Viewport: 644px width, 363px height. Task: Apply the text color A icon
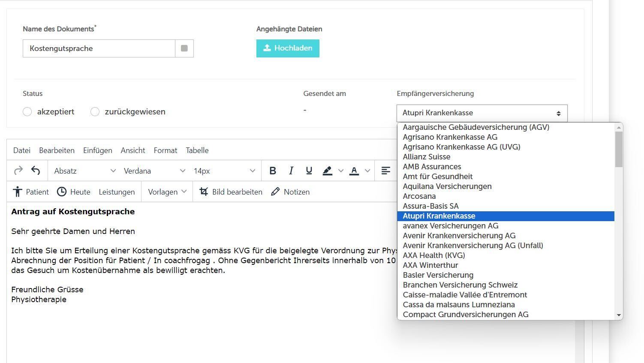tap(354, 171)
